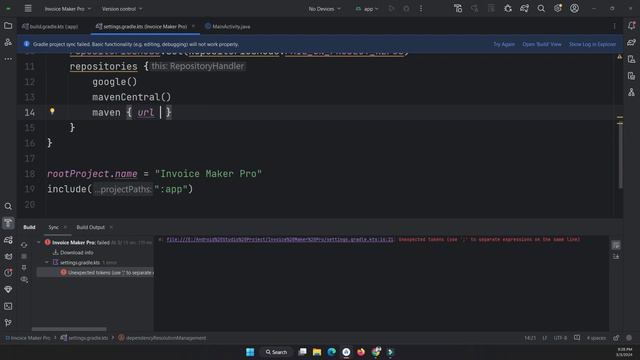The image size is (640, 360).
Task: Open the Version control dropdown
Action: click(x=122, y=9)
